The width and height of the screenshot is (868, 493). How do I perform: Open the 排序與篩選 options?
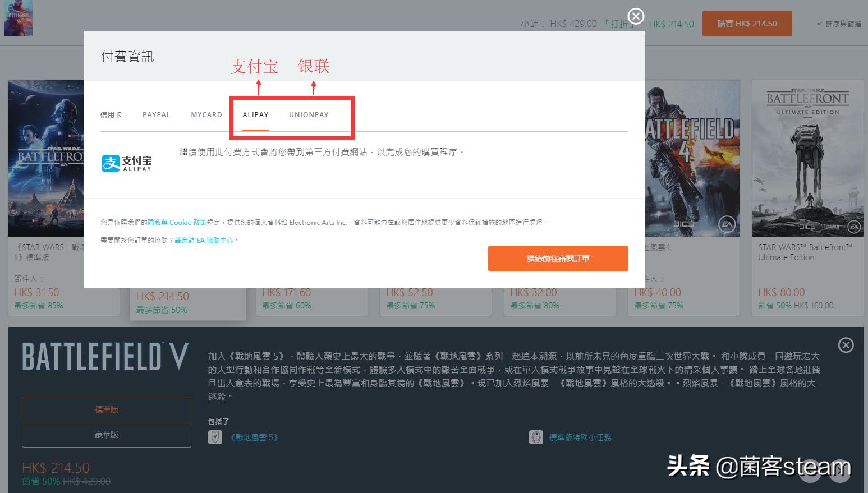838,24
